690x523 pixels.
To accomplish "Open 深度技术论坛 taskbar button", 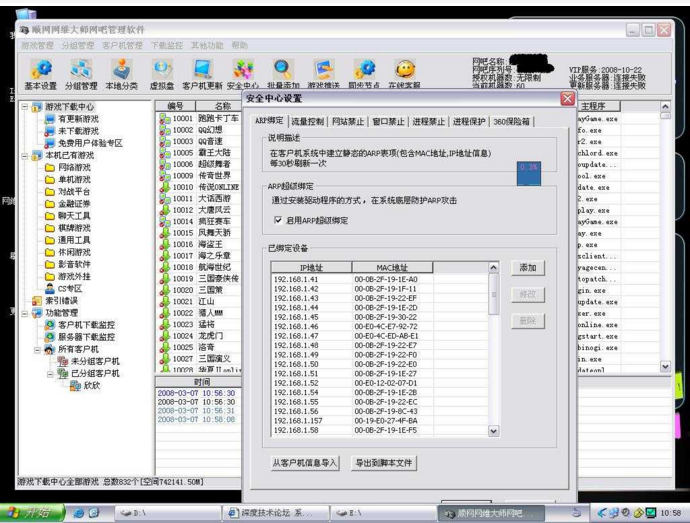I will point(276,513).
